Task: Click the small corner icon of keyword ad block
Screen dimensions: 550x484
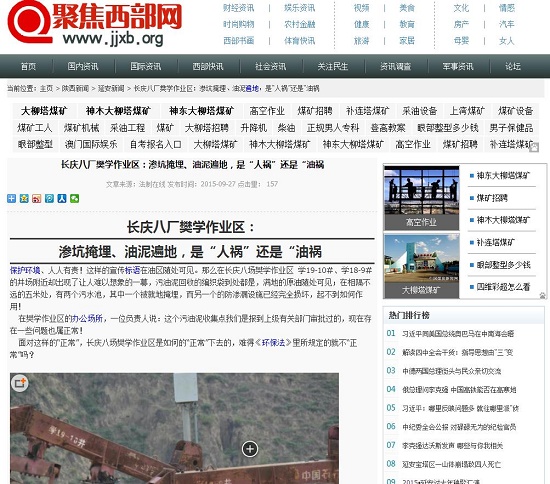Action: click(534, 148)
